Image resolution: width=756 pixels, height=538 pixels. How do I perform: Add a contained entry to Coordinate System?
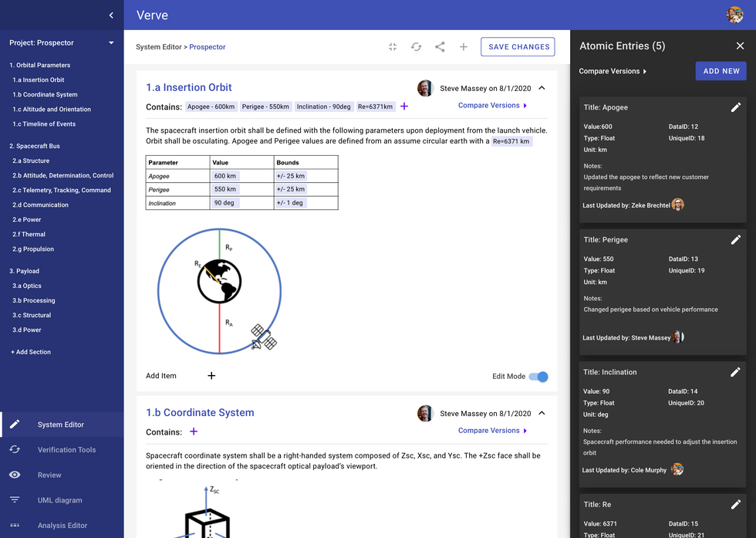point(194,431)
